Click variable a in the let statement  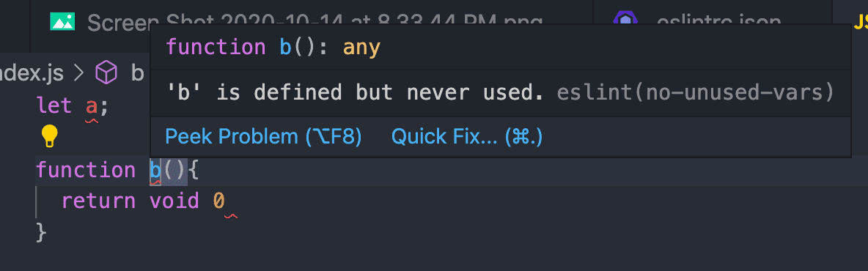(92, 105)
